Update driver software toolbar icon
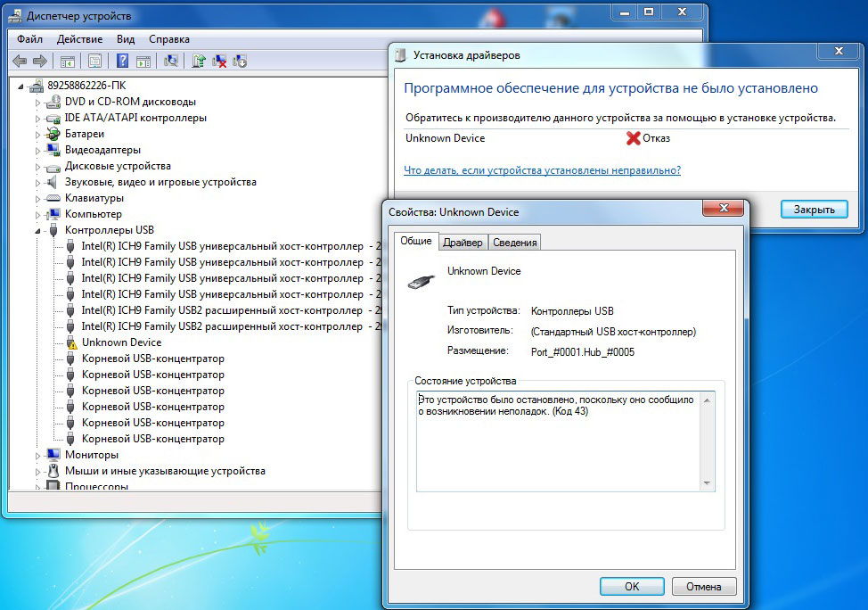Image resolution: width=868 pixels, height=610 pixels. pyautogui.click(x=198, y=61)
